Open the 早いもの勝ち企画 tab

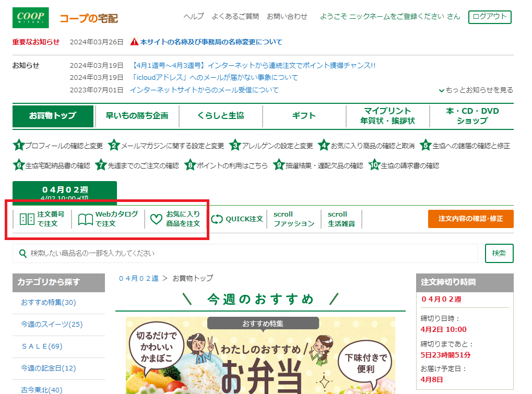[137, 116]
